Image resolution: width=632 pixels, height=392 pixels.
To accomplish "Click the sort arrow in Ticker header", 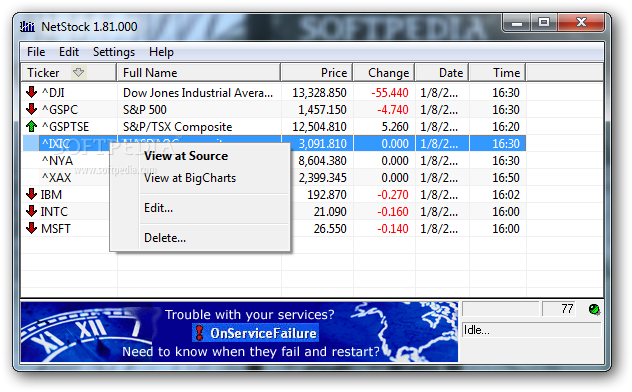I will pos(78,73).
